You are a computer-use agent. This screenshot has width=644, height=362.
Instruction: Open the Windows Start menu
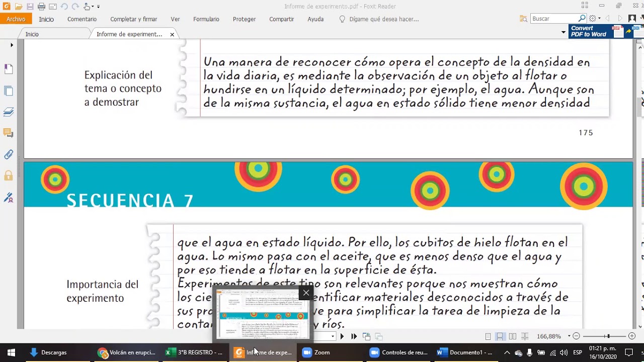(11, 352)
